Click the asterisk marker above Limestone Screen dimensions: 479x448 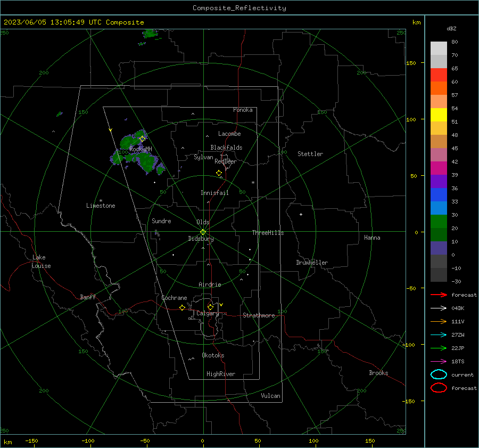[101, 201]
